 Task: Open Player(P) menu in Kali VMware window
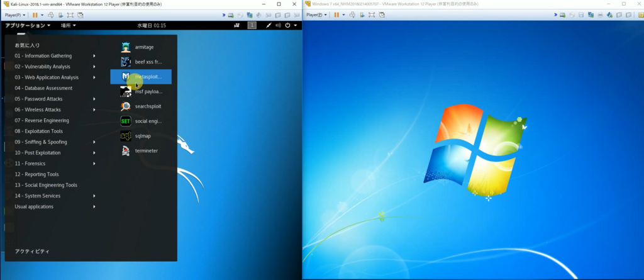click(15, 15)
